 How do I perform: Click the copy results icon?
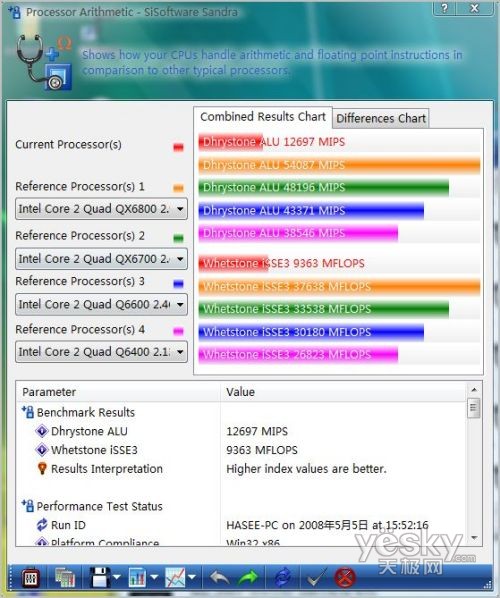pos(65,578)
